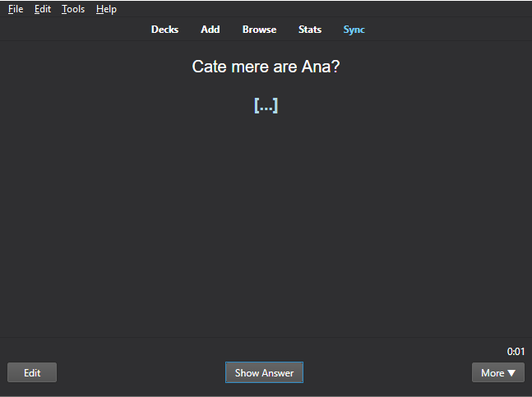View the Stats screen
The width and height of the screenshot is (532, 397).
pyautogui.click(x=310, y=30)
